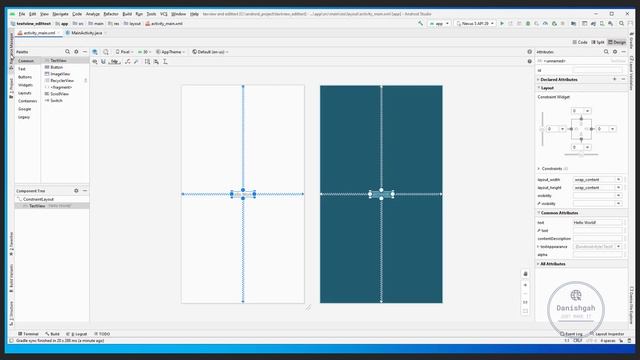Open app run configuration dropdown
Screen dimensions: 640x360
click(x=439, y=24)
